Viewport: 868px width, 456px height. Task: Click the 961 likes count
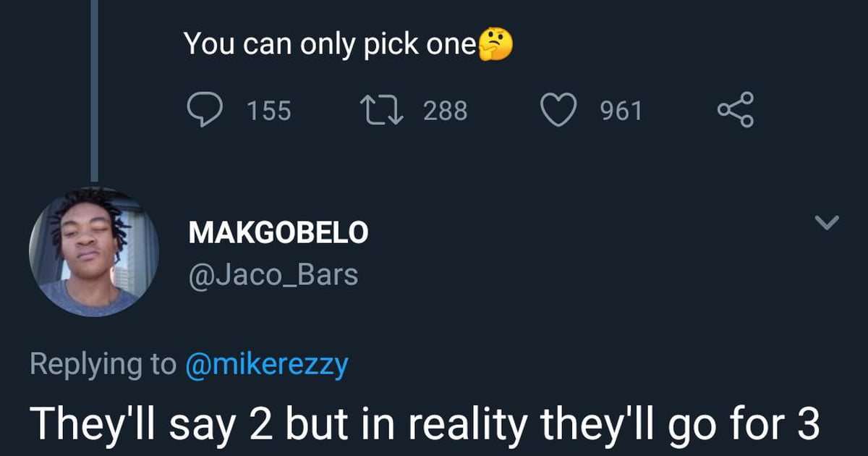(621, 111)
